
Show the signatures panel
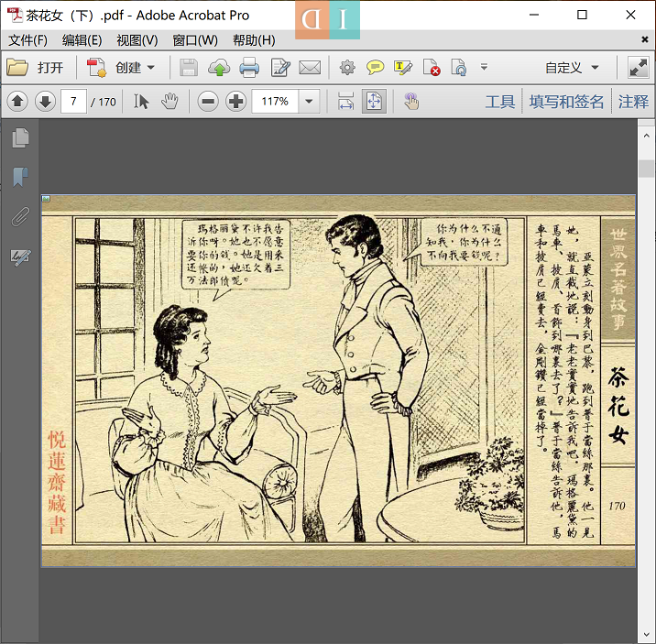pyautogui.click(x=20, y=256)
